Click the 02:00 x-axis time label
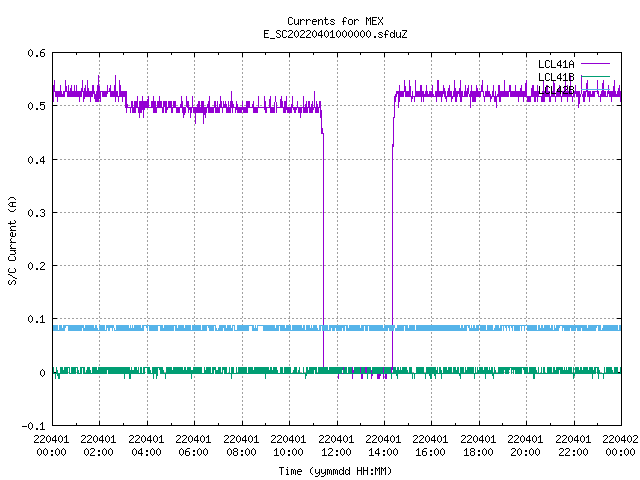The width and height of the screenshot is (640, 480). click(98, 452)
